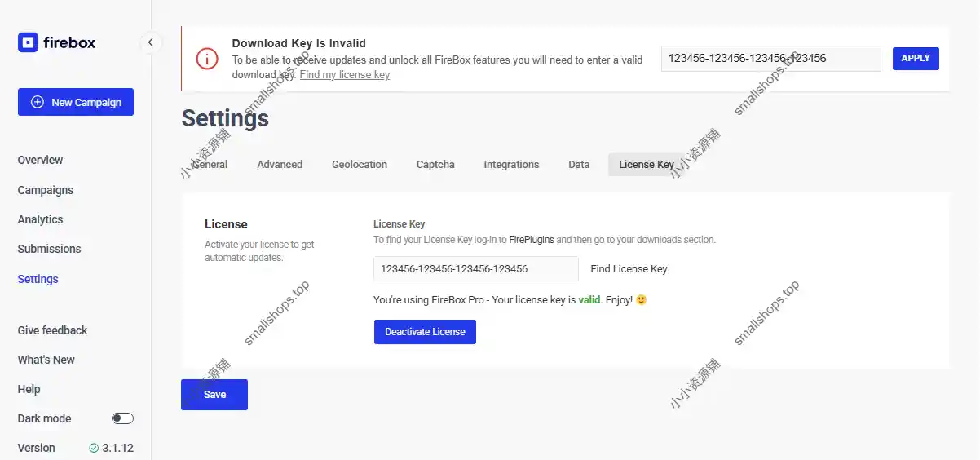Go to Campaigns in sidebar
Screen dimensions: 980x460
pyautogui.click(x=46, y=190)
